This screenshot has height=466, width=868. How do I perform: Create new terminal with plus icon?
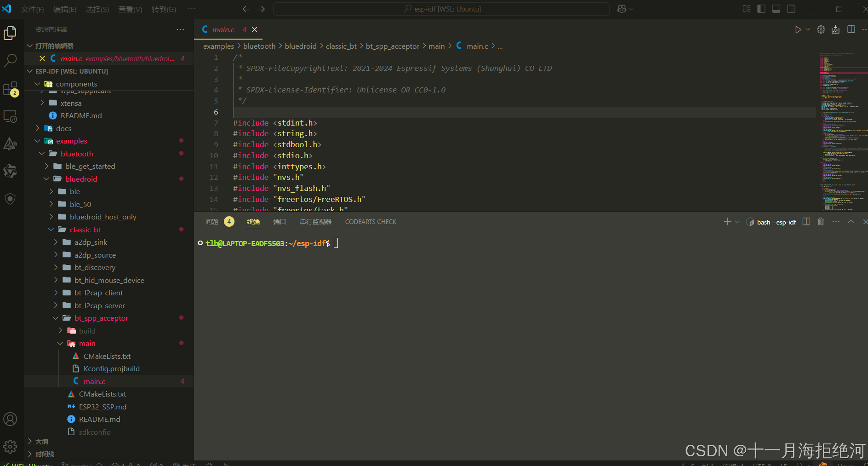point(727,222)
